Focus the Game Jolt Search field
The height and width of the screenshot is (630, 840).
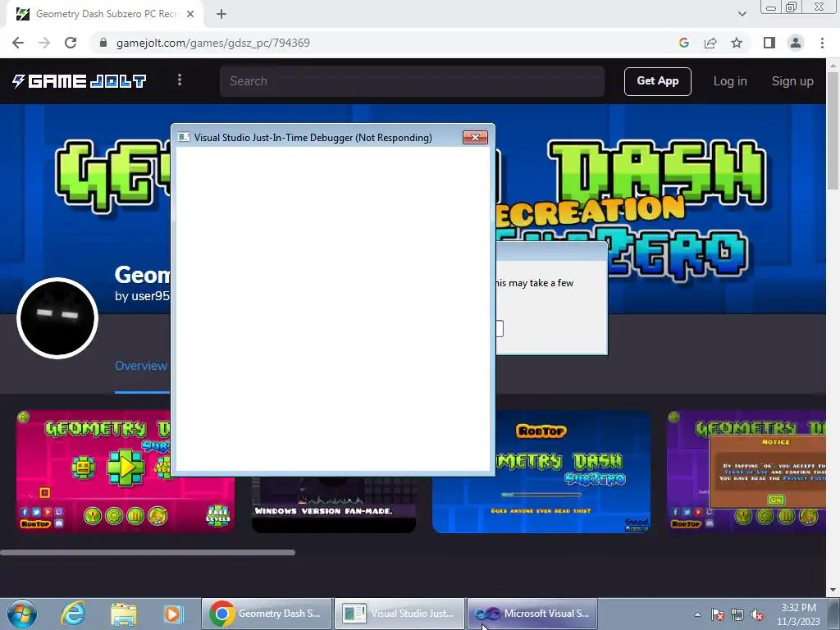[x=412, y=81]
